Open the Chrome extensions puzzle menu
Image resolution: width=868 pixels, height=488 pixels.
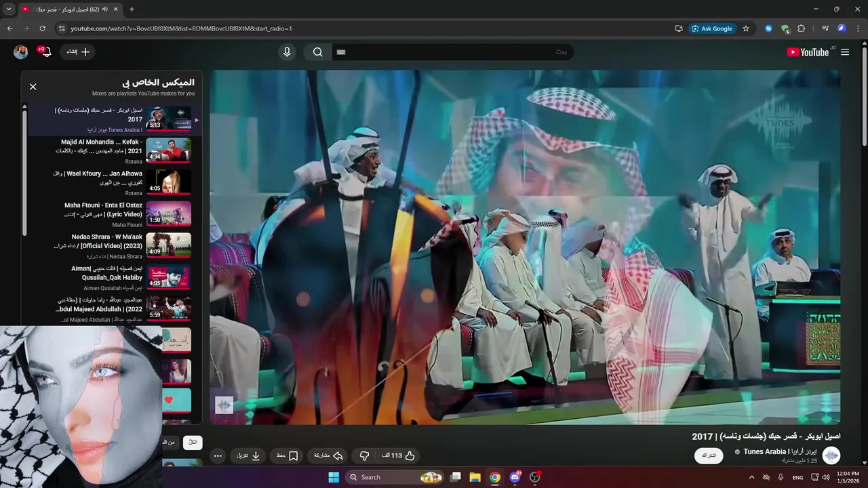(x=802, y=28)
